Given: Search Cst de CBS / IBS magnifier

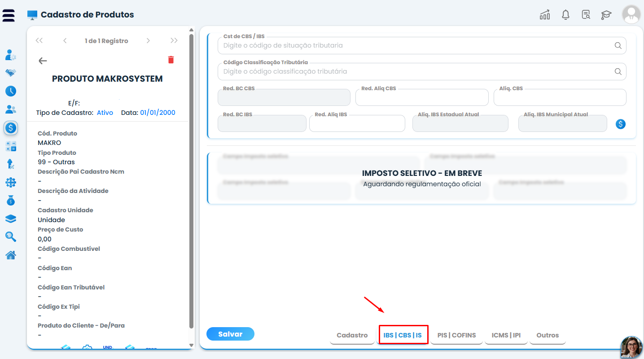Looking at the screenshot, I should [618, 45].
